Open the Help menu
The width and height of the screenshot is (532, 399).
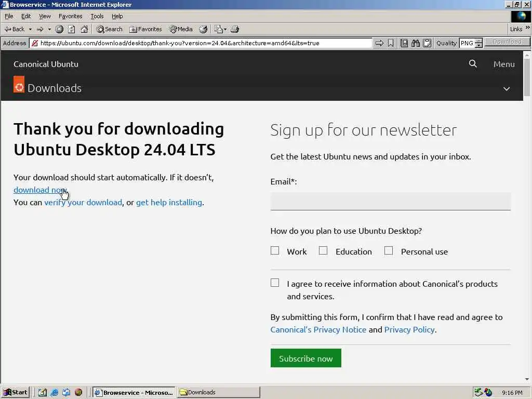tap(117, 16)
